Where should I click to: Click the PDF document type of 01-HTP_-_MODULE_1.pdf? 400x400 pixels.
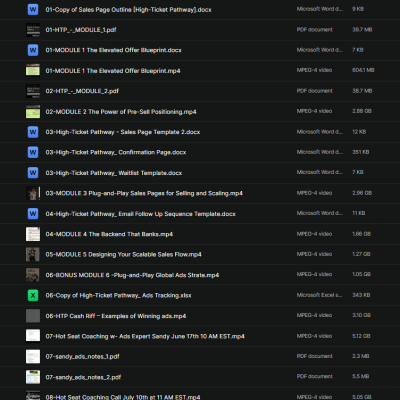click(x=315, y=30)
